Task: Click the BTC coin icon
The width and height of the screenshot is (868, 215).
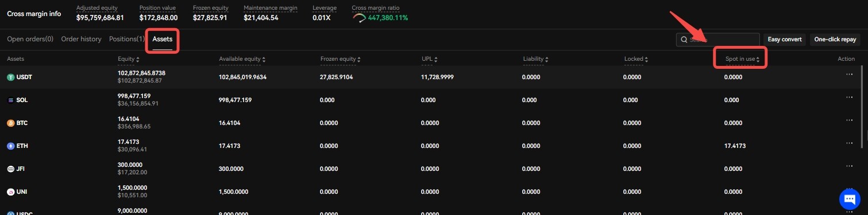Action: [10, 123]
